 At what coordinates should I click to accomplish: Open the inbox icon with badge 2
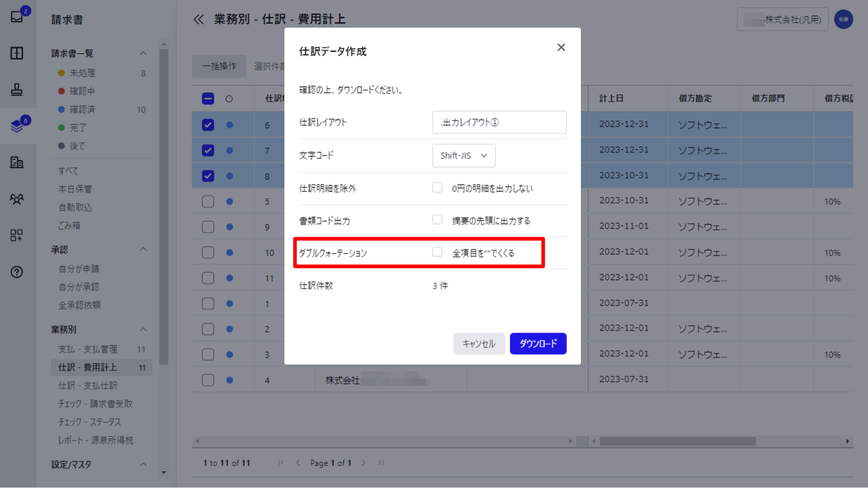17,17
